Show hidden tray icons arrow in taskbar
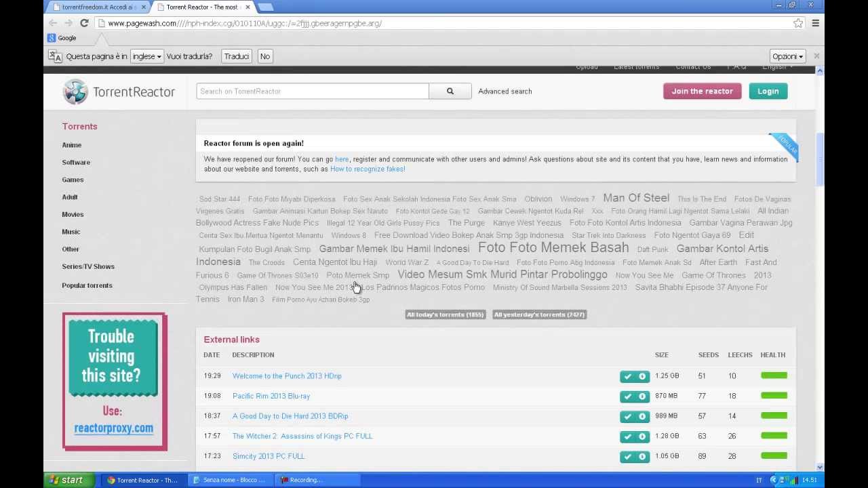The height and width of the screenshot is (488, 868). [x=773, y=480]
